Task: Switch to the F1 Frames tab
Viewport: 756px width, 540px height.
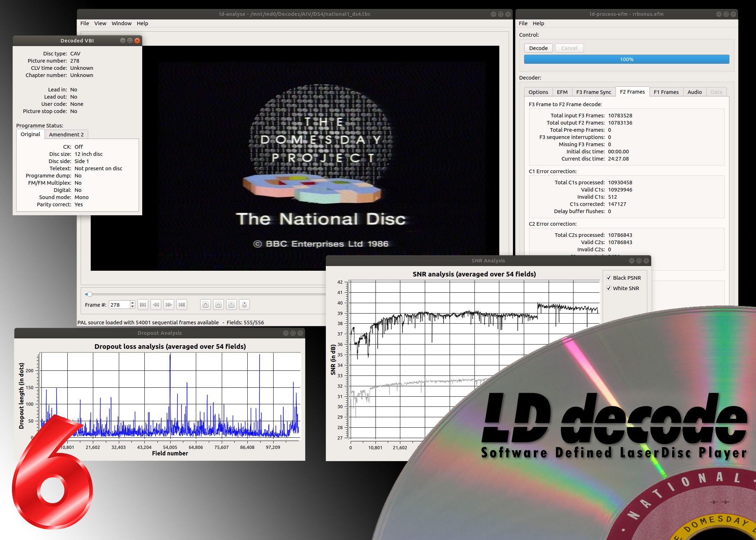Action: pyautogui.click(x=666, y=92)
